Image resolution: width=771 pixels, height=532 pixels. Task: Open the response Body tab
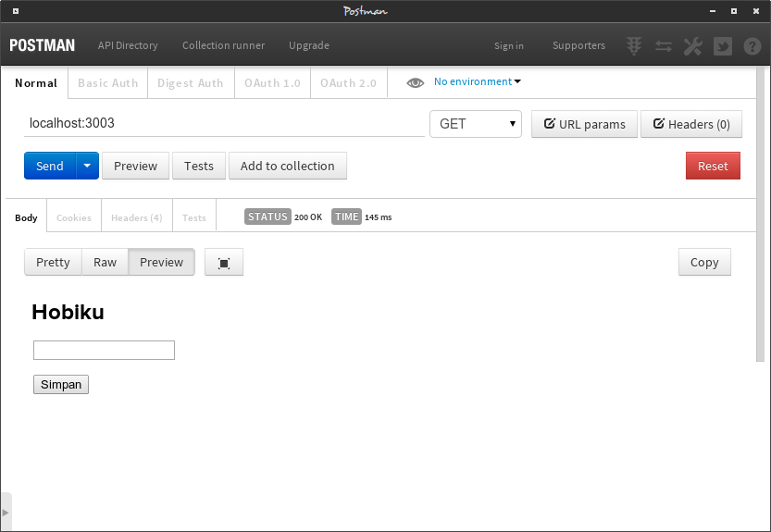(26, 217)
